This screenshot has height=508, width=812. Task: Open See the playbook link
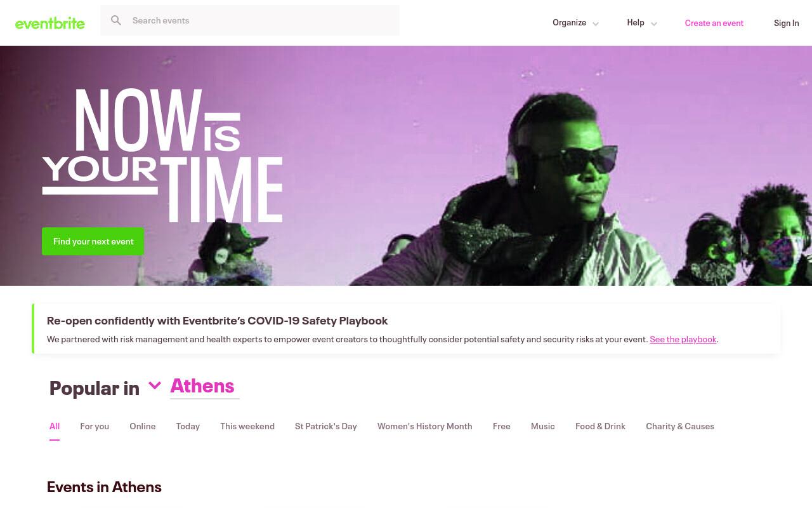(683, 339)
